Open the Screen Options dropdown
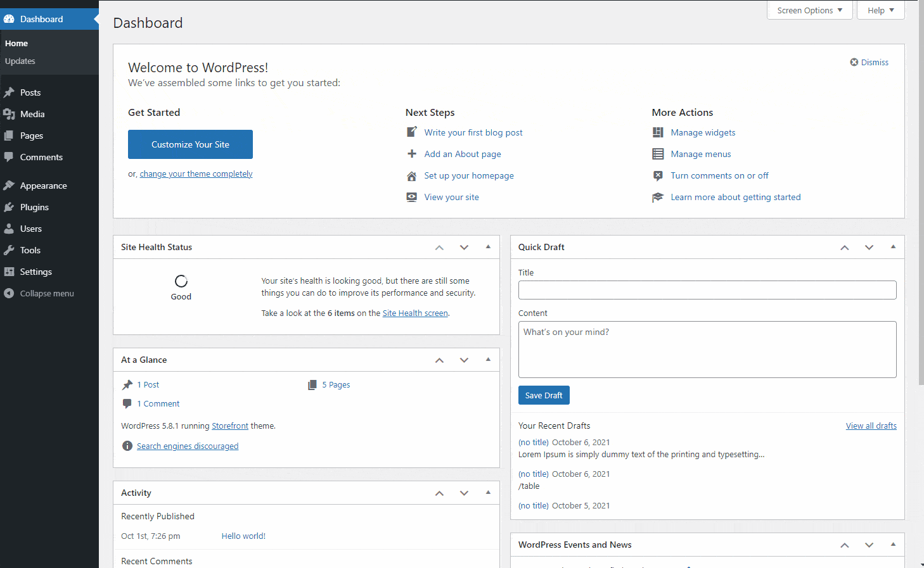The image size is (924, 568). point(809,10)
